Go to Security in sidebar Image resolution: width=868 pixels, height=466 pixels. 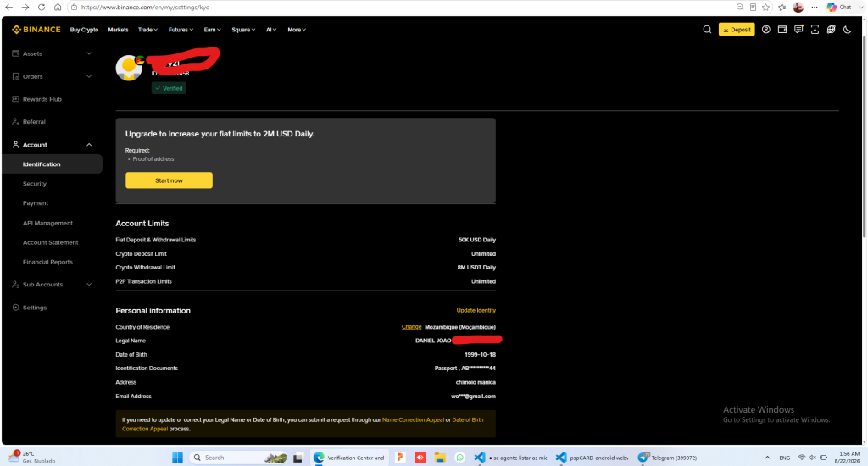34,184
